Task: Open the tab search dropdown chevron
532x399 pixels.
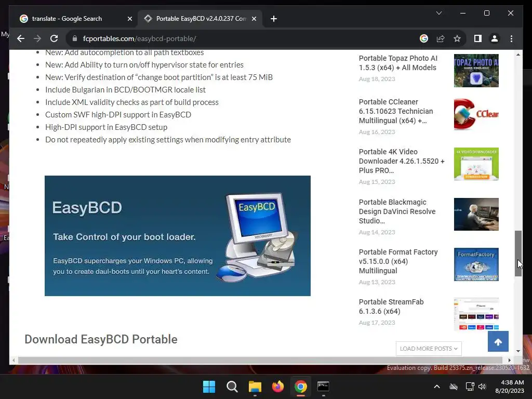Action: click(438, 13)
